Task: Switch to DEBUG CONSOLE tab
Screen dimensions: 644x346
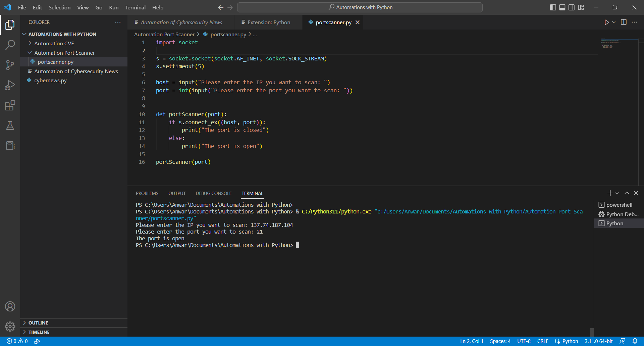Action: [214, 193]
